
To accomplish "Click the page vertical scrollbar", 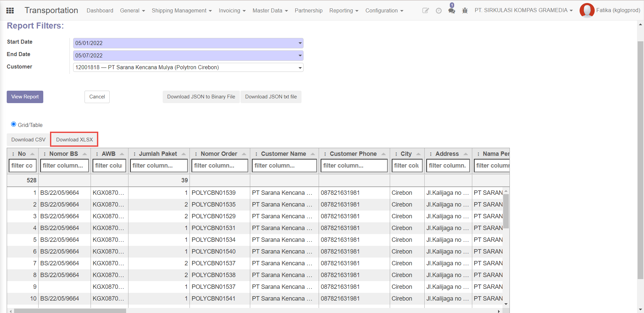I will pyautogui.click(x=640, y=160).
